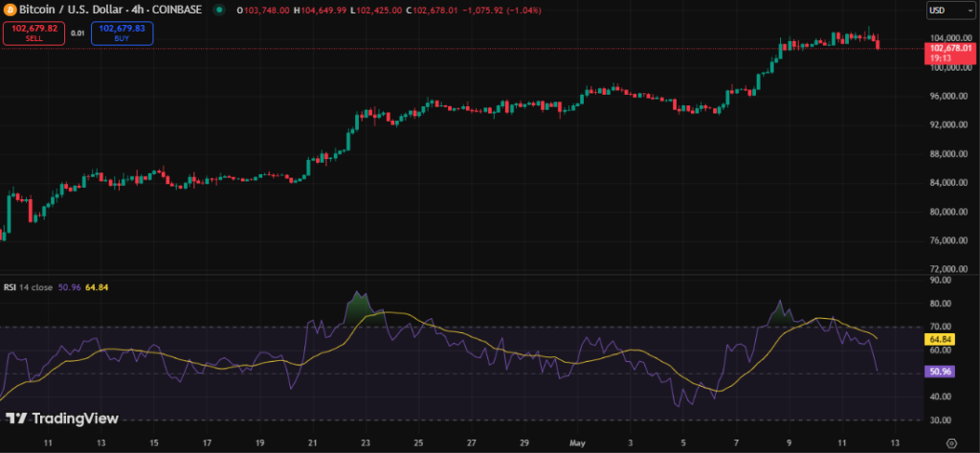Click the May label on time axis
980x453 pixels.
[x=577, y=442]
